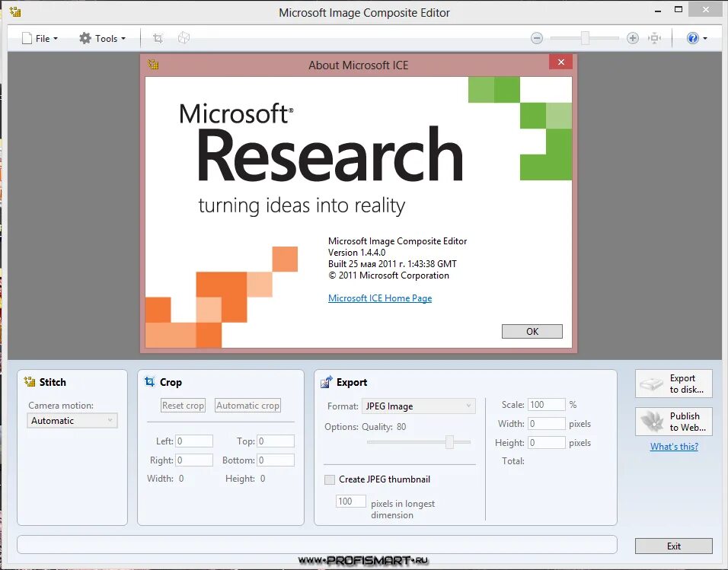Viewport: 728px width, 570px height.
Task: Click the Crop panel icon
Action: (149, 382)
